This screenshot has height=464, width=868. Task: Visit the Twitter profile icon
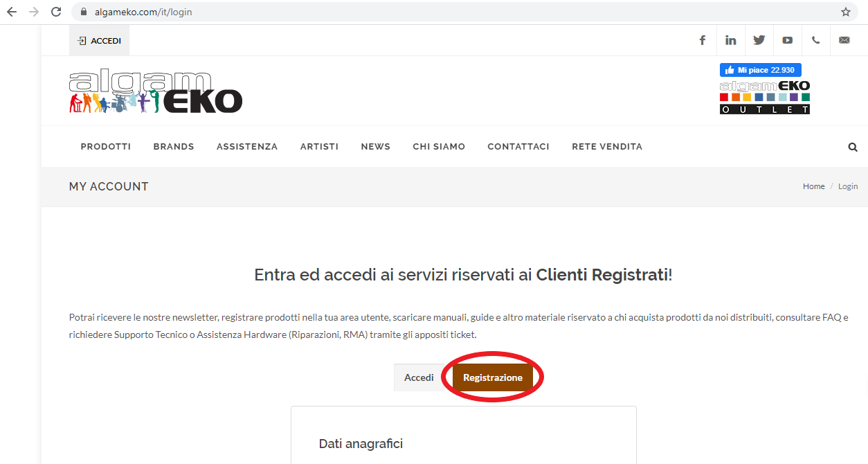coord(759,40)
